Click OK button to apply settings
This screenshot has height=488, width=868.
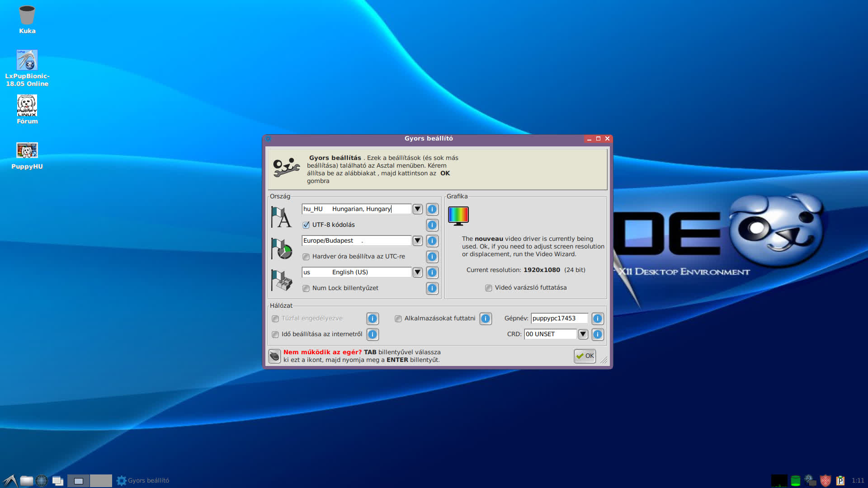pos(585,356)
